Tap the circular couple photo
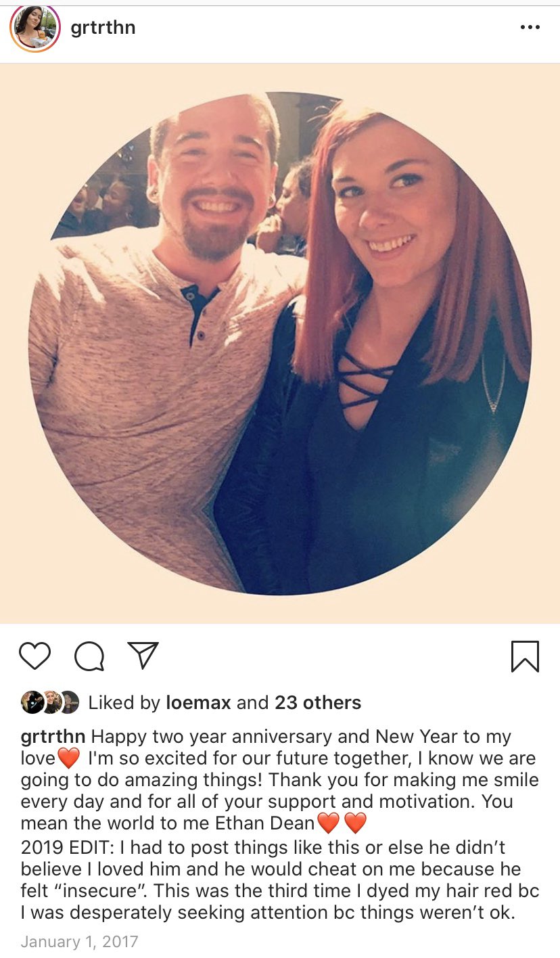The height and width of the screenshot is (958, 560). click(280, 343)
